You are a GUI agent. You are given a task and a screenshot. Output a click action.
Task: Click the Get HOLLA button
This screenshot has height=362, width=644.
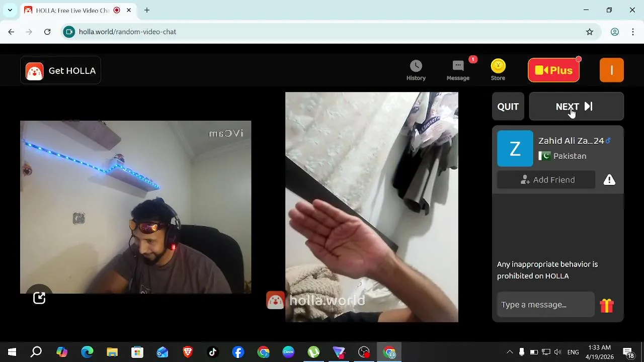61,71
